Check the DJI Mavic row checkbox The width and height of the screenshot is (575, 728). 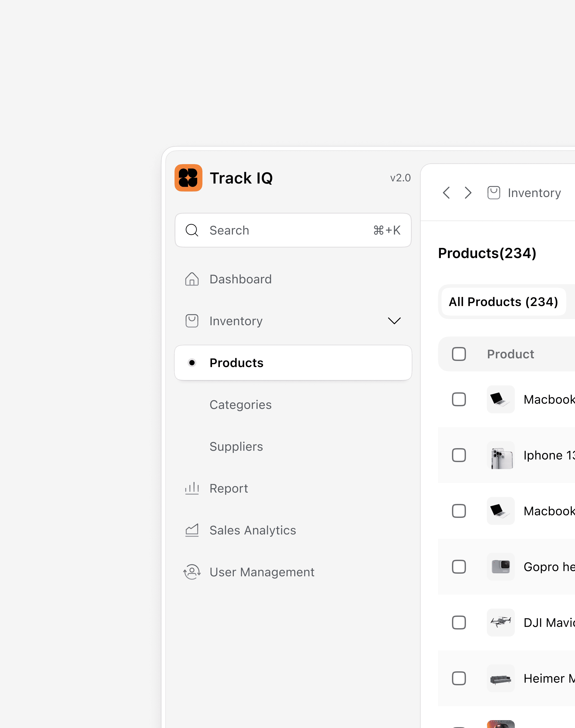(x=459, y=623)
